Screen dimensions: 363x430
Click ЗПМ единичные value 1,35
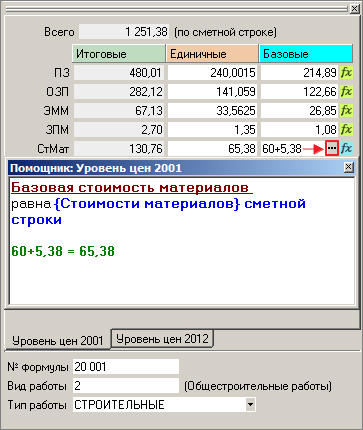(x=212, y=129)
